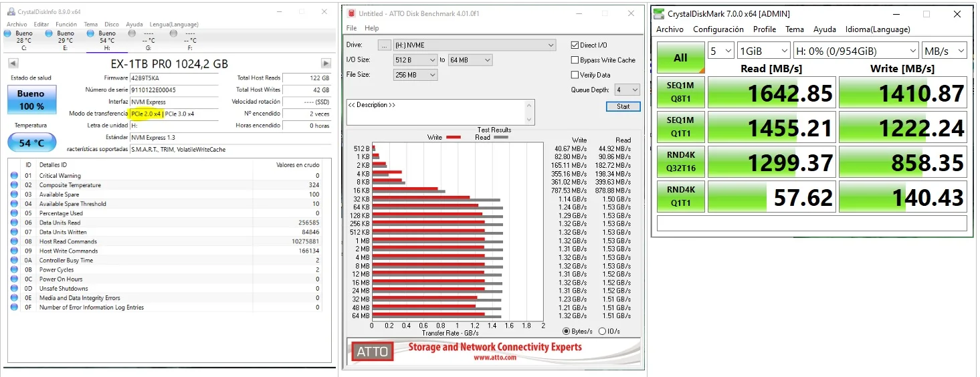Click CrystalDiskMark bottom status text box

point(812,223)
